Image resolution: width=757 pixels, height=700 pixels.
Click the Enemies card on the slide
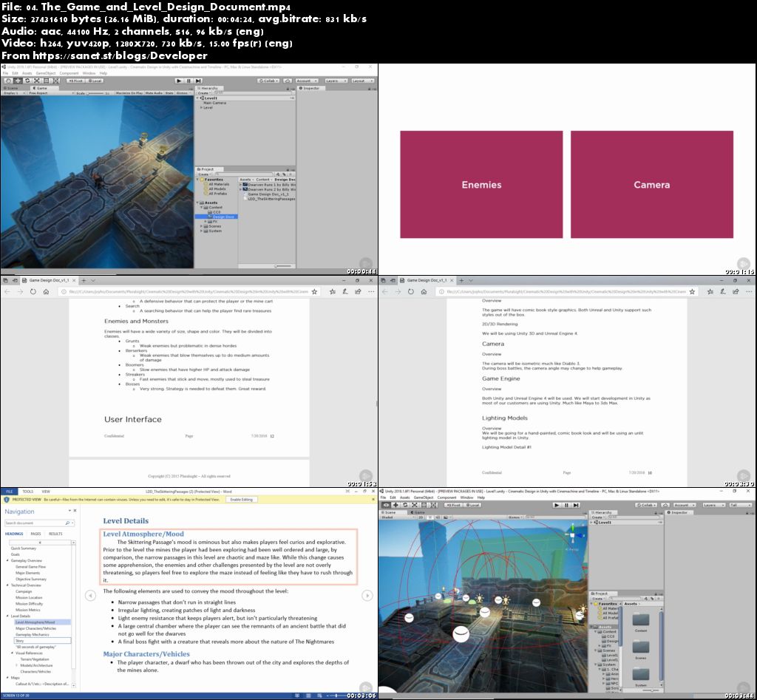point(481,184)
